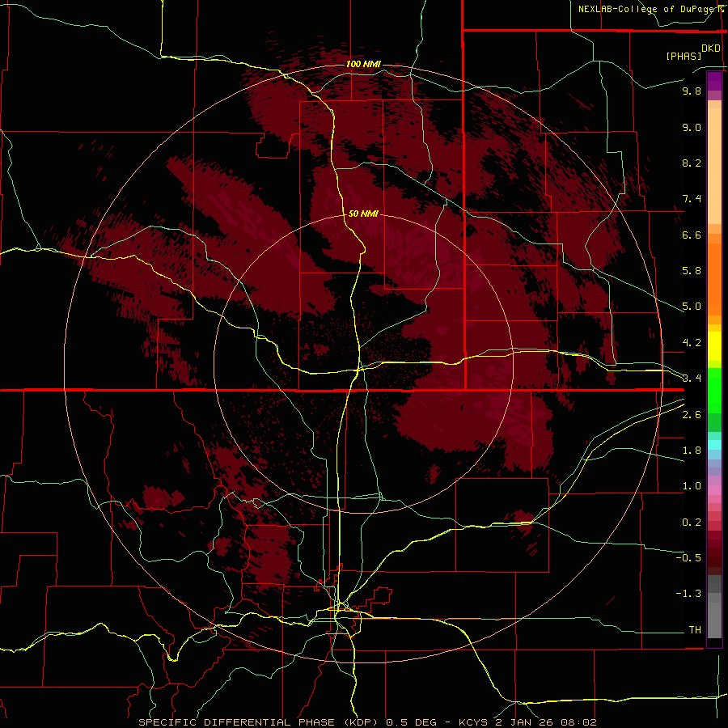Screen dimensions: 728x728
Task: Click the 4.2 scale value
Action: [x=692, y=343]
